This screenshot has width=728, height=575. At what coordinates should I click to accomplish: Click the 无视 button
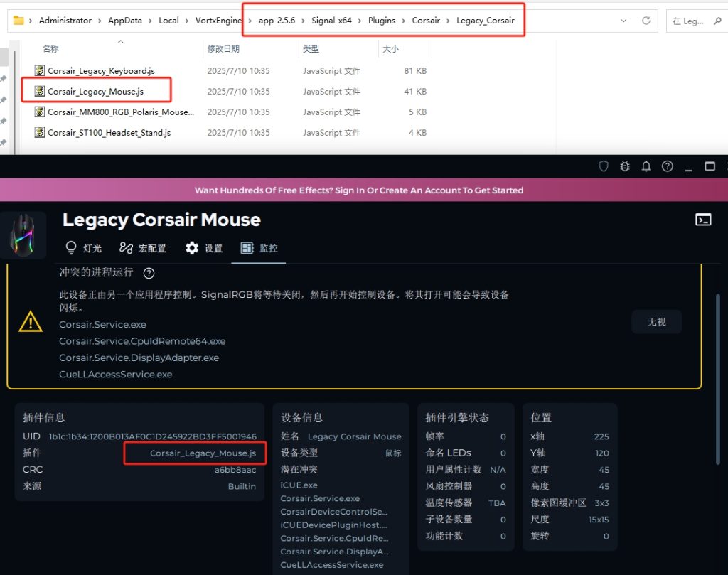[656, 321]
